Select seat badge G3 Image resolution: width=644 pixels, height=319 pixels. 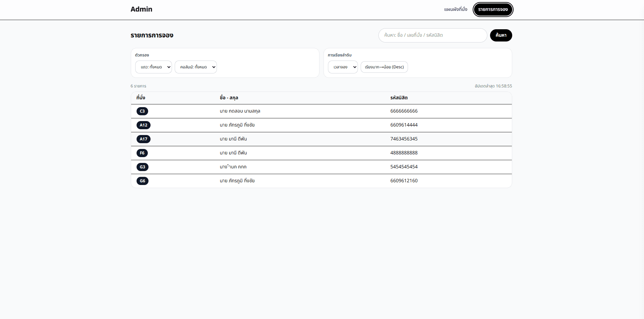142,167
